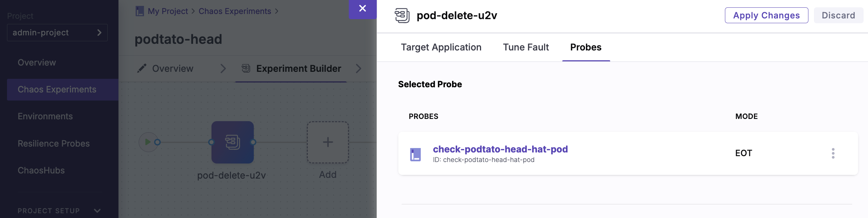868x218 pixels.
Task: Select the pod-delete-u2v fault node on canvas
Action: (x=232, y=142)
